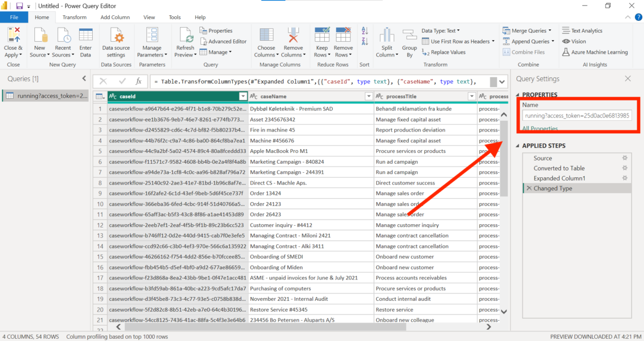The image size is (644, 341).
Task: Collapse the Queries pane
Action: tap(84, 78)
